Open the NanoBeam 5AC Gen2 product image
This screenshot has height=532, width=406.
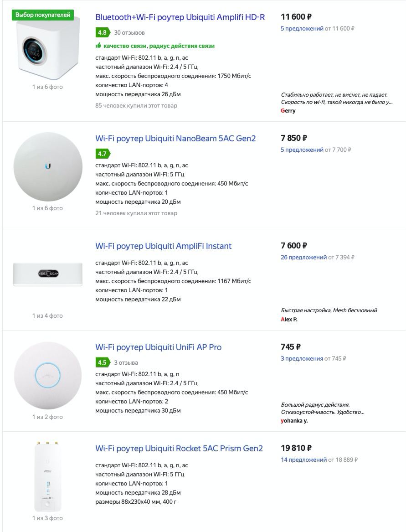click(48, 167)
